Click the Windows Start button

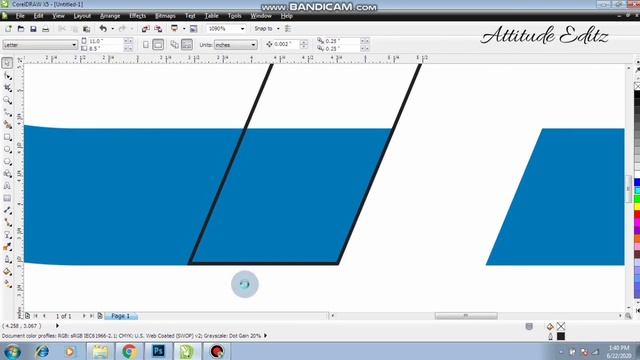12,351
